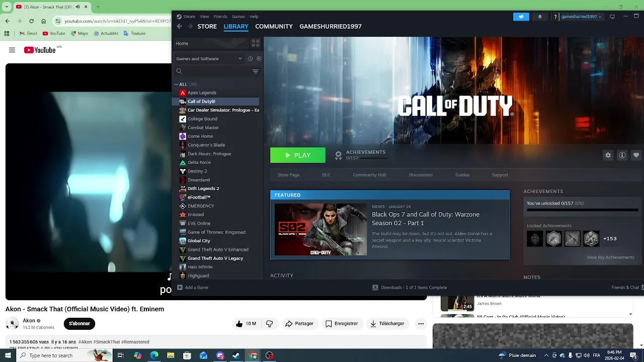The height and width of the screenshot is (362, 644).
Task: Open File Explorer from the taskbar
Action: (171, 355)
